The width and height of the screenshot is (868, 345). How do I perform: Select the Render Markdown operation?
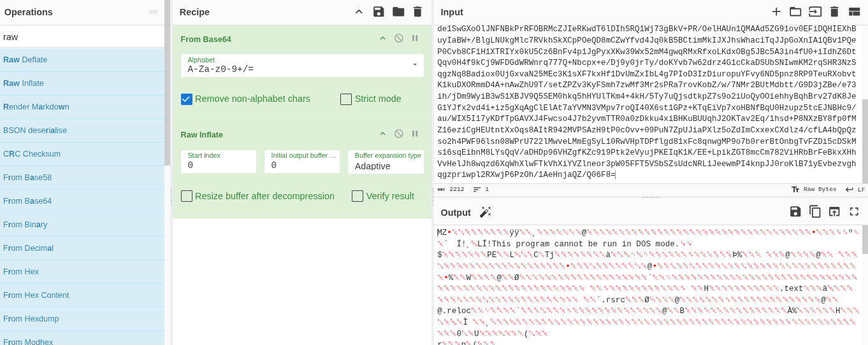click(82, 107)
